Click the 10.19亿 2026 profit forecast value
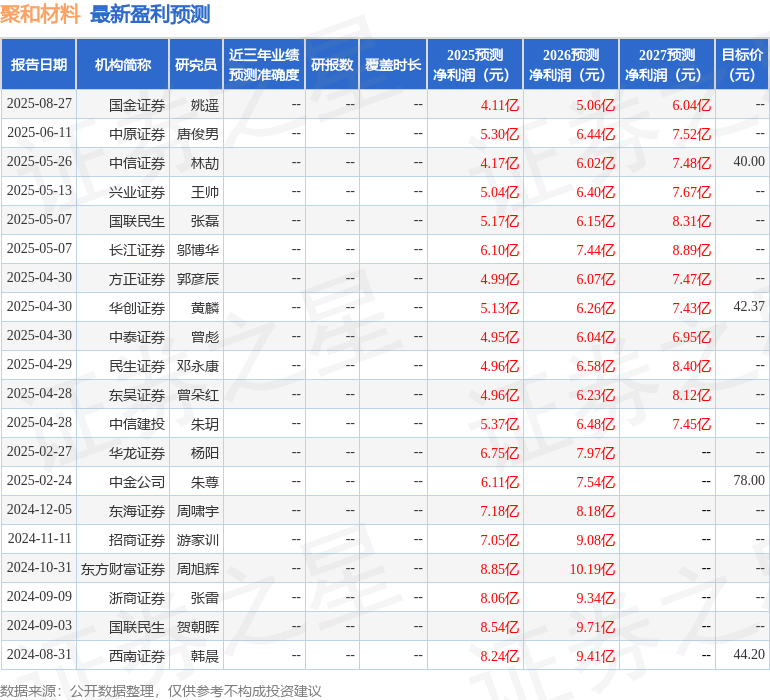This screenshot has height=700, width=770. [x=592, y=568]
